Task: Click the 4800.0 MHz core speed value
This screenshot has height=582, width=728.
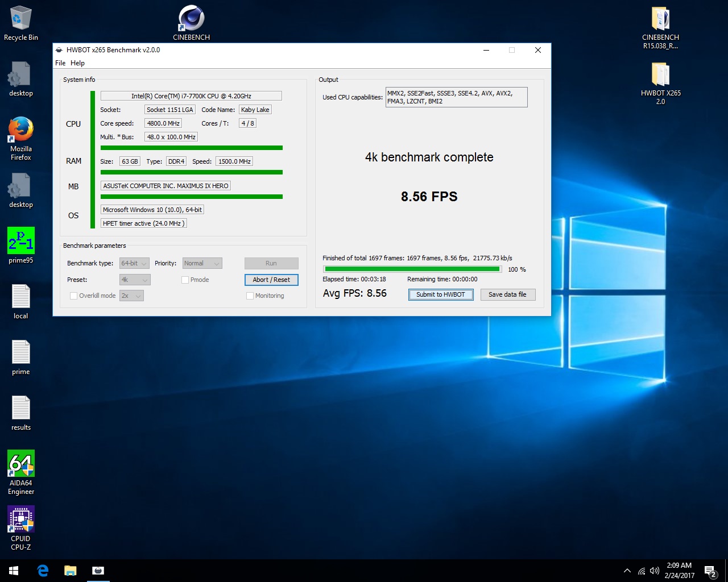Action: point(163,123)
